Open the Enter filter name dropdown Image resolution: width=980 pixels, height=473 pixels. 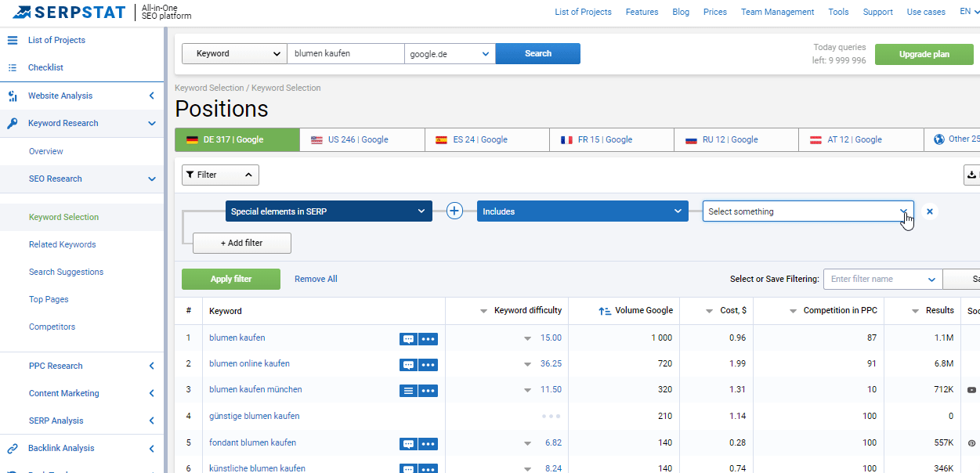point(883,279)
